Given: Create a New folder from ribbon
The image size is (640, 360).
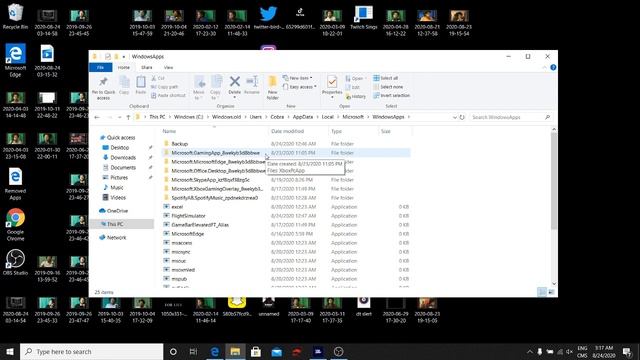Looking at the screenshot, I should click(272, 87).
